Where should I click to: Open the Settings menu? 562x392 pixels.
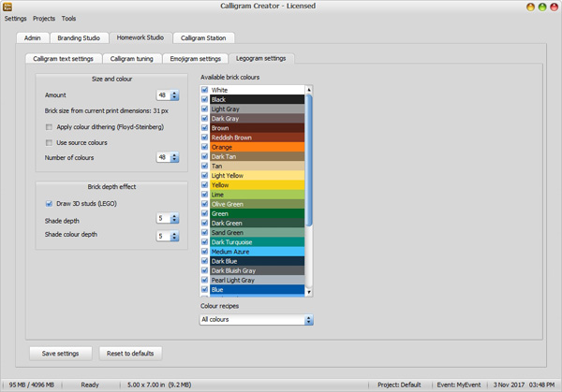pos(15,19)
